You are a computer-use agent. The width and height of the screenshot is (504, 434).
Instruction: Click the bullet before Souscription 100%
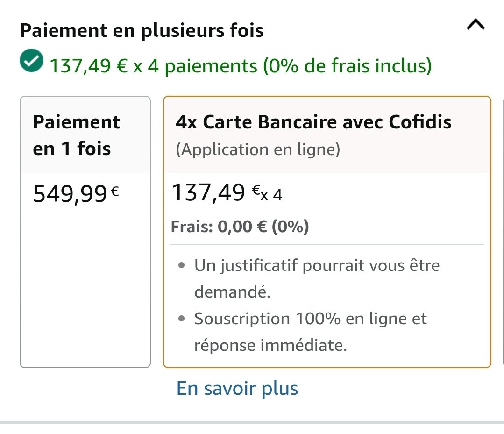click(182, 320)
